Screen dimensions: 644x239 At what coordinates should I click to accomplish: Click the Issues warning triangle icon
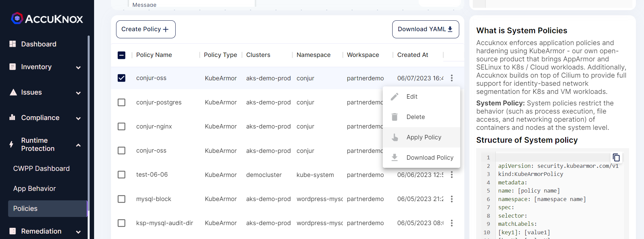click(x=13, y=92)
